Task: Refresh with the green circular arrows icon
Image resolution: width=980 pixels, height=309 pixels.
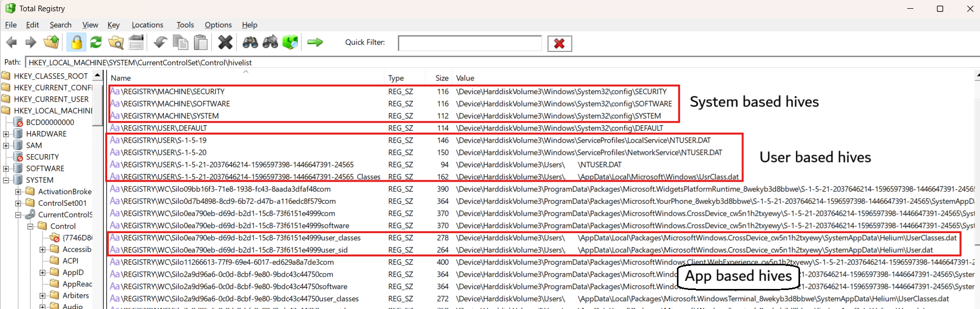Action: pos(96,42)
